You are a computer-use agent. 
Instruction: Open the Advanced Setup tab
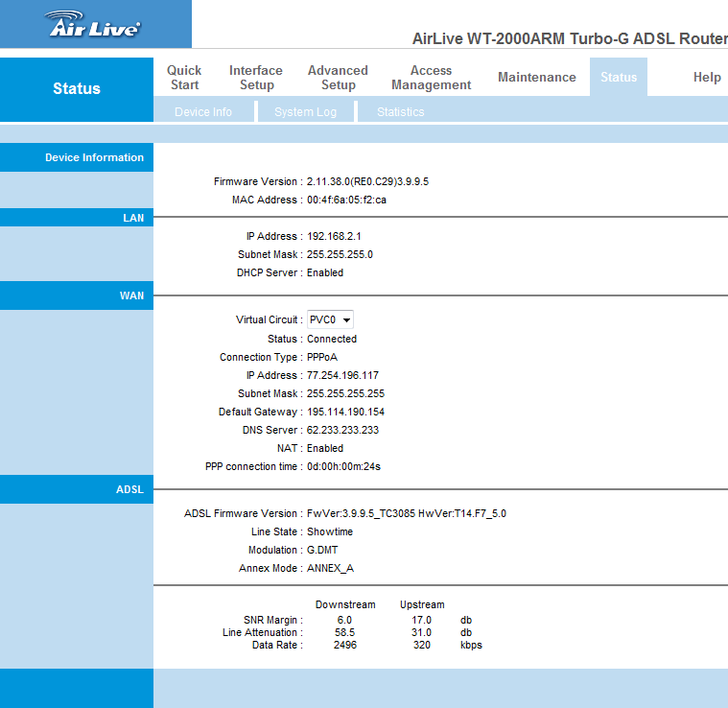pyautogui.click(x=338, y=78)
